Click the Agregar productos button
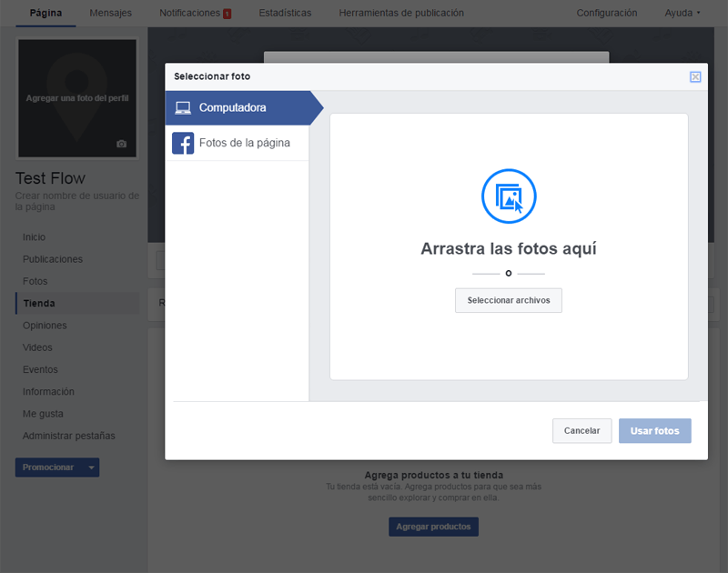Image resolution: width=728 pixels, height=573 pixels. 434,527
